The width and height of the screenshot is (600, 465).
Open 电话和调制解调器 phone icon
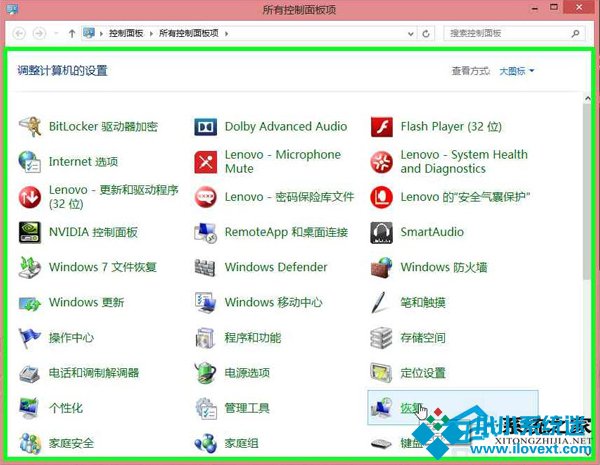tap(30, 373)
